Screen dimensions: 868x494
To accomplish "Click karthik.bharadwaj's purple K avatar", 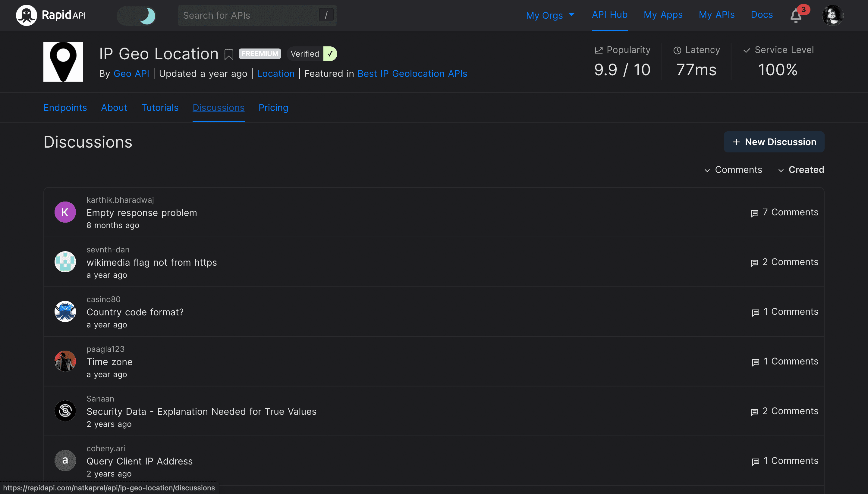I will tap(65, 212).
